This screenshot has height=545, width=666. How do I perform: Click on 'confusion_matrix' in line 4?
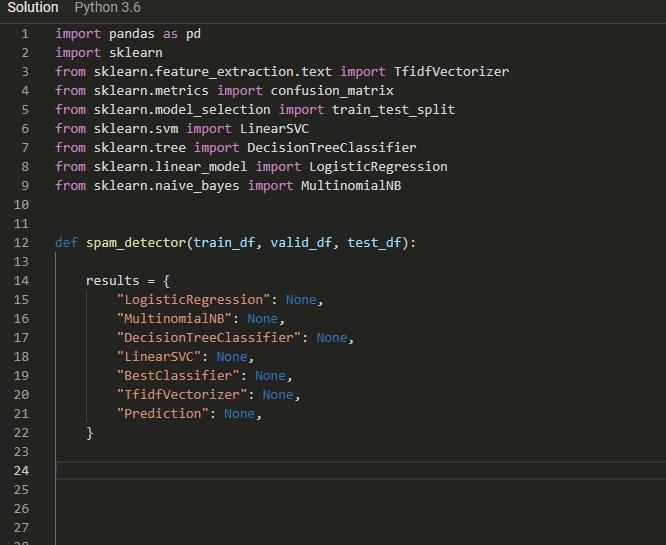point(332,90)
